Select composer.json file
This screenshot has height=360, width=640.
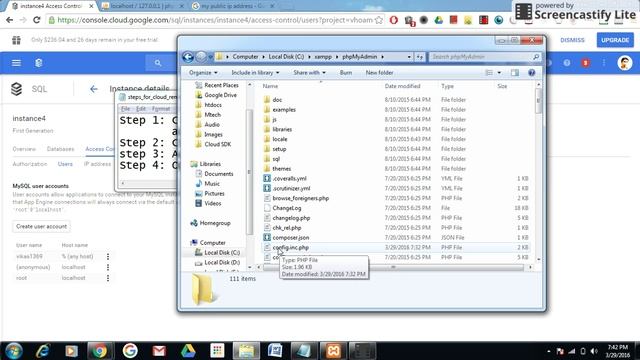(291, 237)
